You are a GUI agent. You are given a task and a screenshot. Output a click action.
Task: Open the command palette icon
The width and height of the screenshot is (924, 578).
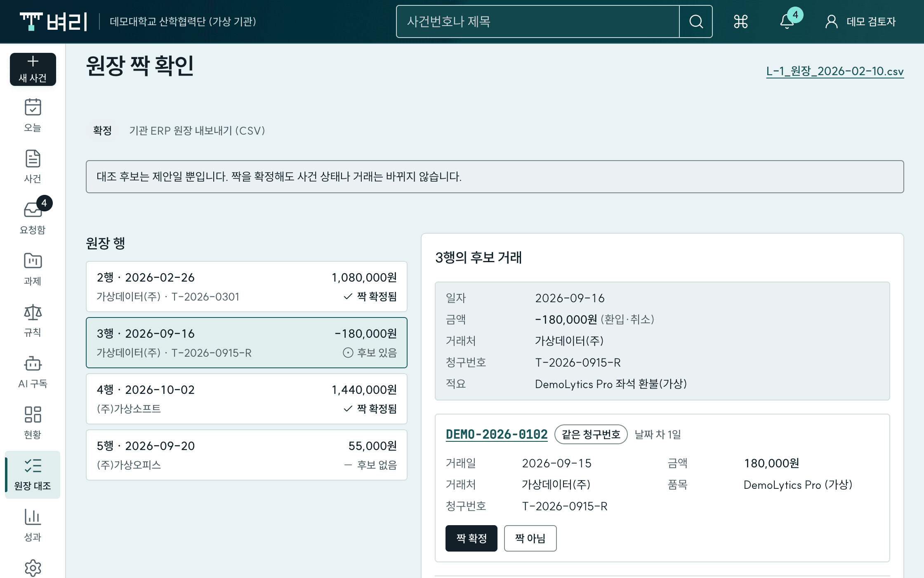click(741, 21)
